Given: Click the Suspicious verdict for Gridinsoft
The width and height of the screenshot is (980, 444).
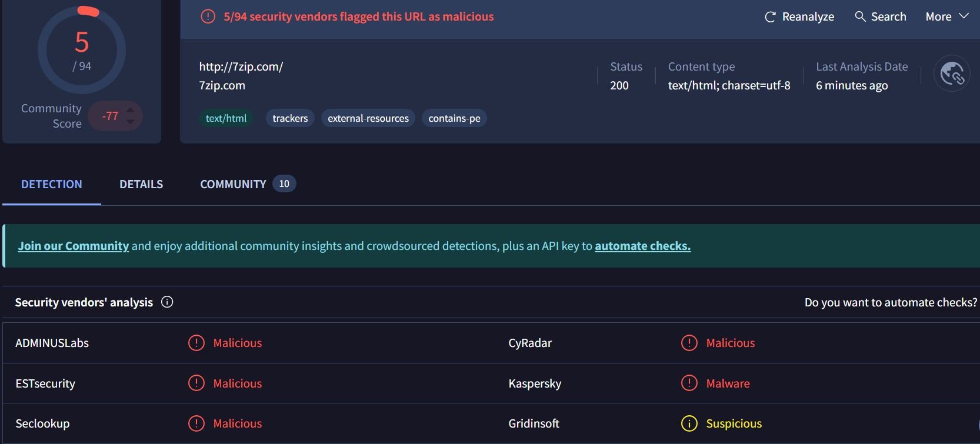Looking at the screenshot, I should tap(734, 423).
